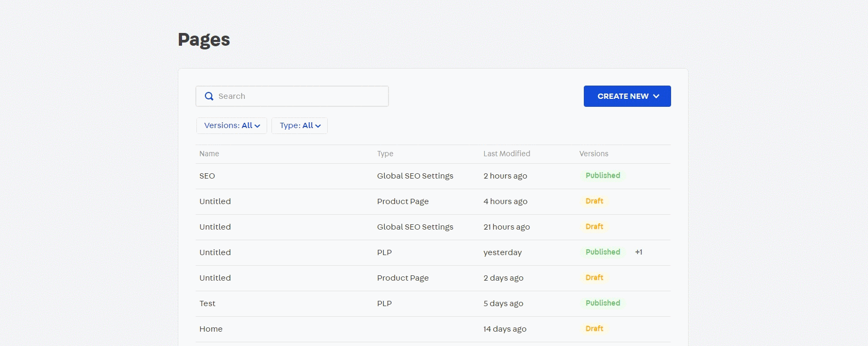
Task: Focus the Search input field
Action: point(298,96)
